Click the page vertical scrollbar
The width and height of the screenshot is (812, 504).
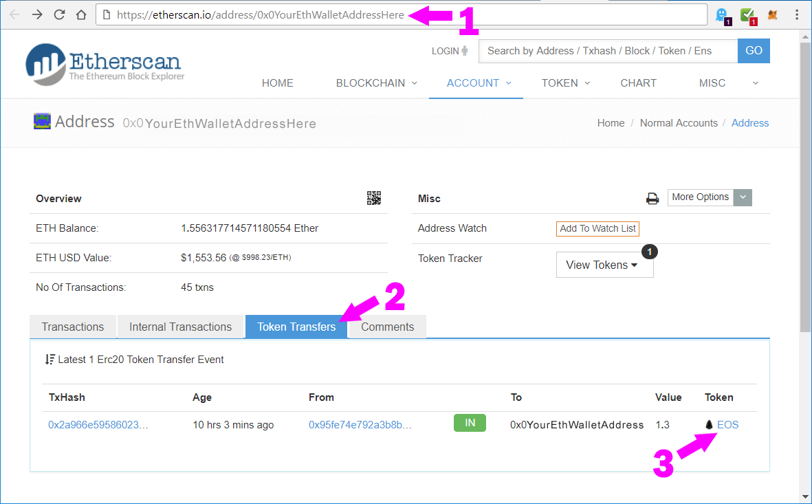pos(805,187)
